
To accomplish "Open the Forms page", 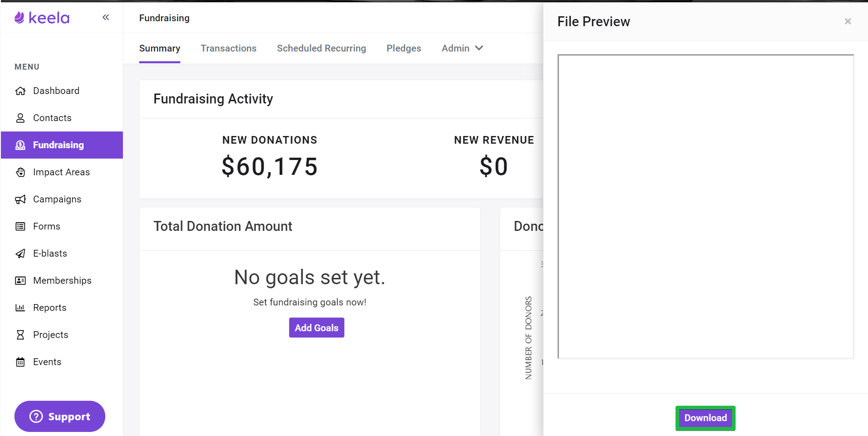I will [x=62, y=226].
